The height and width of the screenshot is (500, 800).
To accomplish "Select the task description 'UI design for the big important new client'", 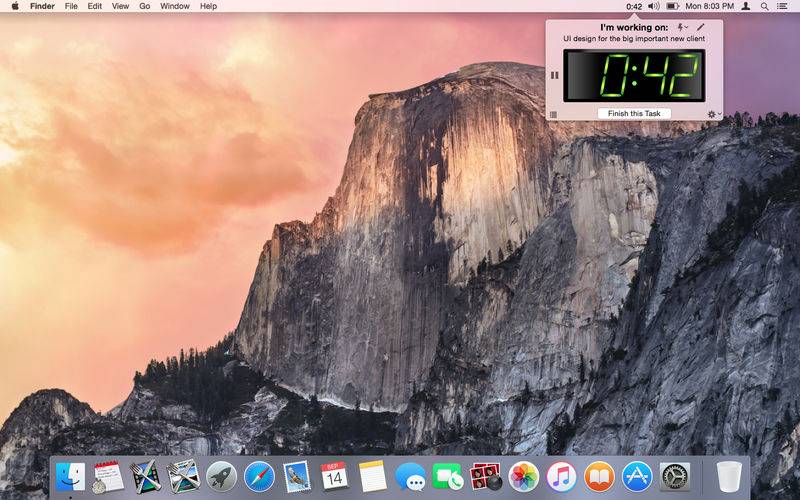I will (x=634, y=39).
